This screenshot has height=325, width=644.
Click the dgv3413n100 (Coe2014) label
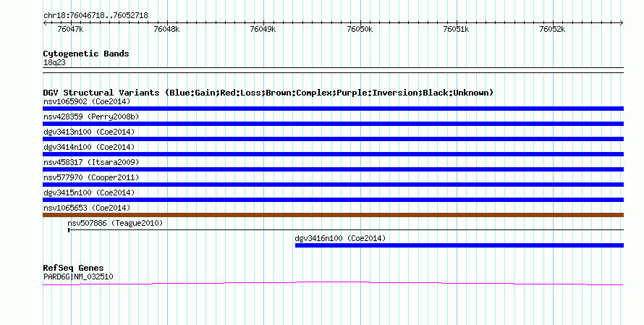tap(89, 132)
